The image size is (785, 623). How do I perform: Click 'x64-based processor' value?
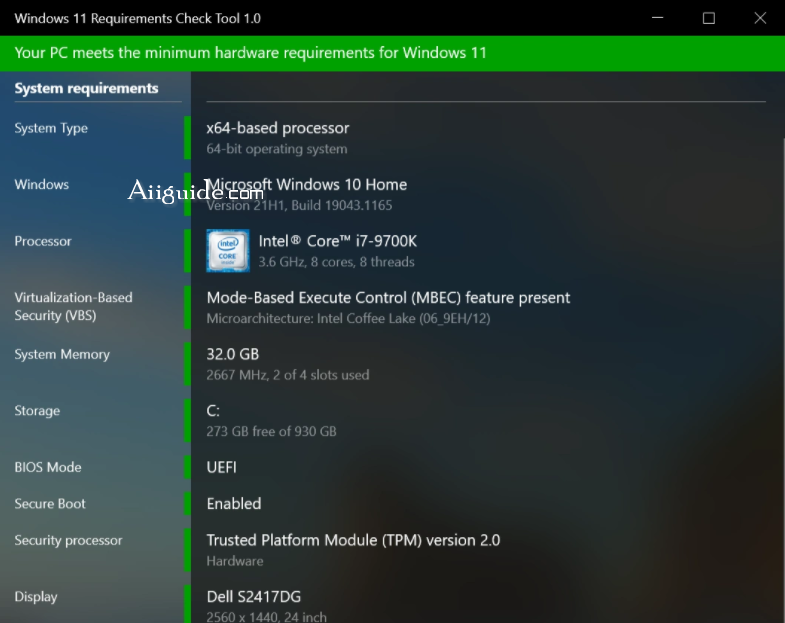278,128
